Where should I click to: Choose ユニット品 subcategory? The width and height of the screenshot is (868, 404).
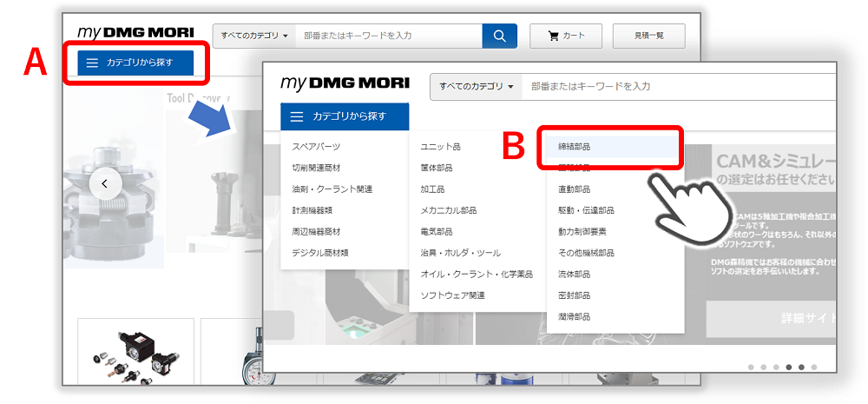(x=440, y=147)
